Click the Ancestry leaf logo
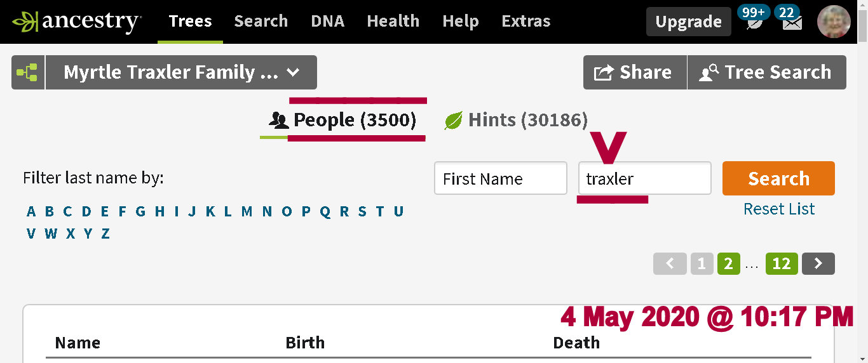This screenshot has height=363, width=868. (25, 22)
